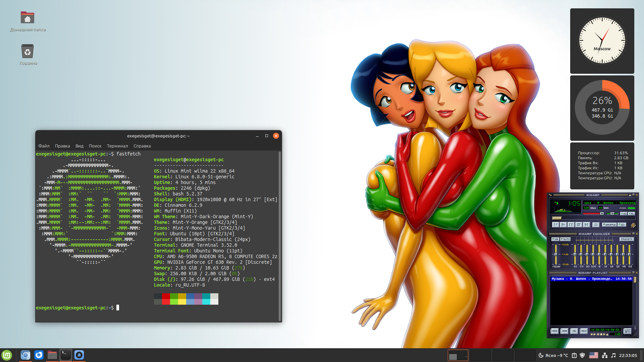This screenshot has height=362, width=644.
Task: Open the Audacious player taskbar icon
Action: tap(79, 355)
